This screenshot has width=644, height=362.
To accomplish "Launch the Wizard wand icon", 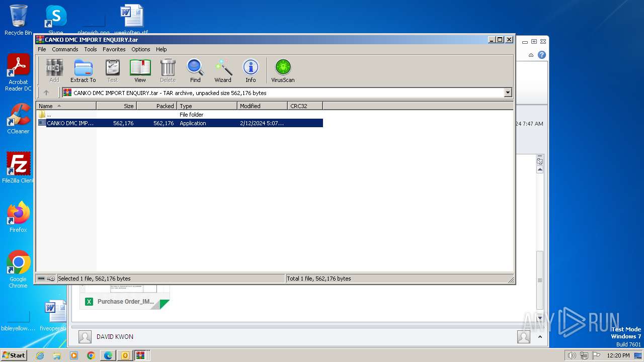I will pos(223,70).
